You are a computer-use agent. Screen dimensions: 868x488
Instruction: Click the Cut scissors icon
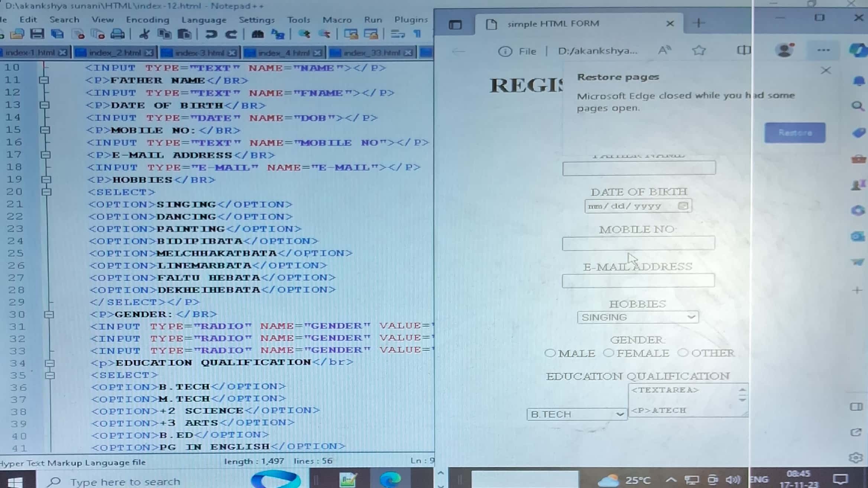click(x=144, y=34)
